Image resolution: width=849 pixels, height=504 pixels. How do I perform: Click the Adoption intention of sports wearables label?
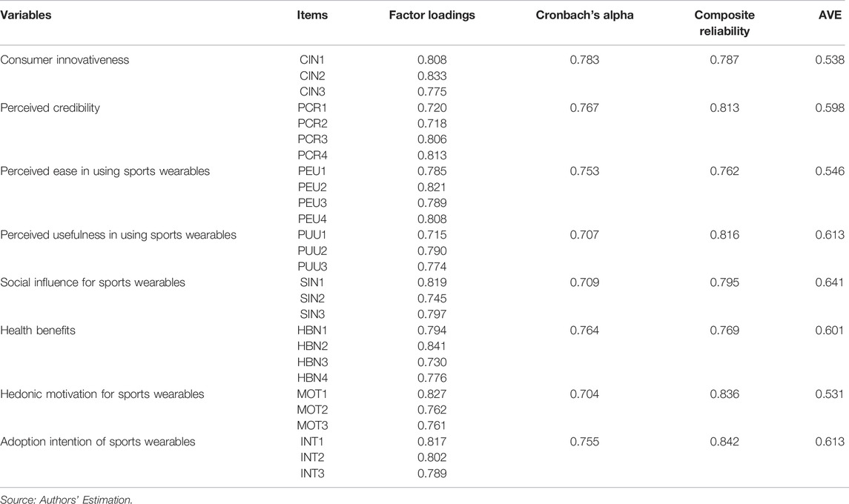(97, 442)
